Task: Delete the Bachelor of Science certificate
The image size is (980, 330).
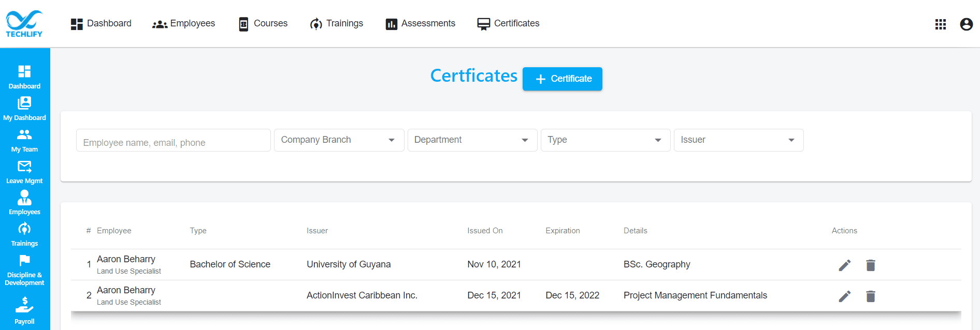Action: click(x=871, y=265)
